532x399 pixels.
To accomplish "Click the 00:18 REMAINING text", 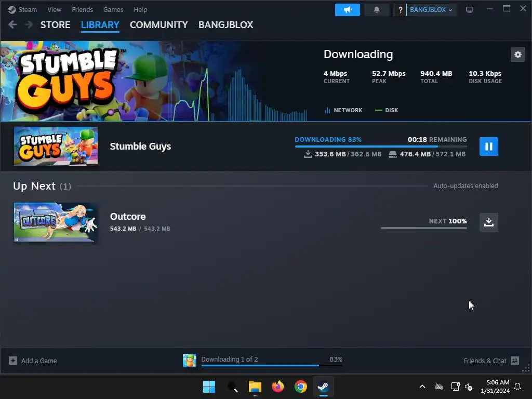I will pyautogui.click(x=437, y=139).
